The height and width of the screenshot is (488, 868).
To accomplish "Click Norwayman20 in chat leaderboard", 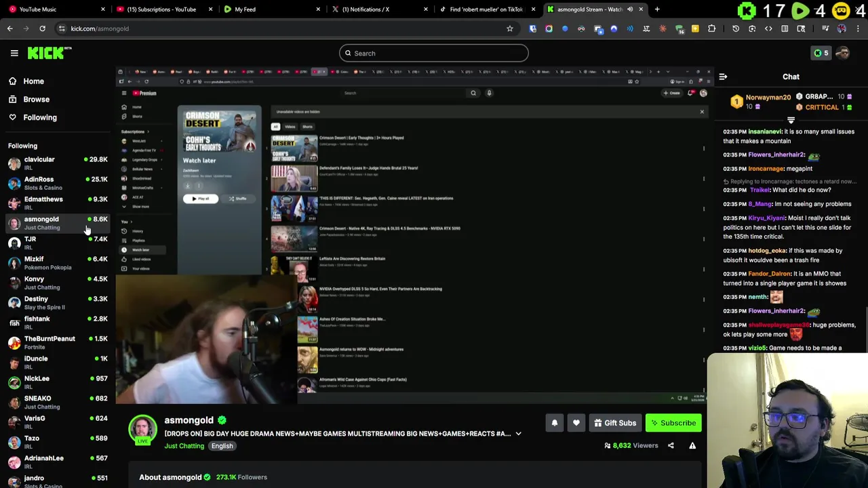I will (x=768, y=98).
